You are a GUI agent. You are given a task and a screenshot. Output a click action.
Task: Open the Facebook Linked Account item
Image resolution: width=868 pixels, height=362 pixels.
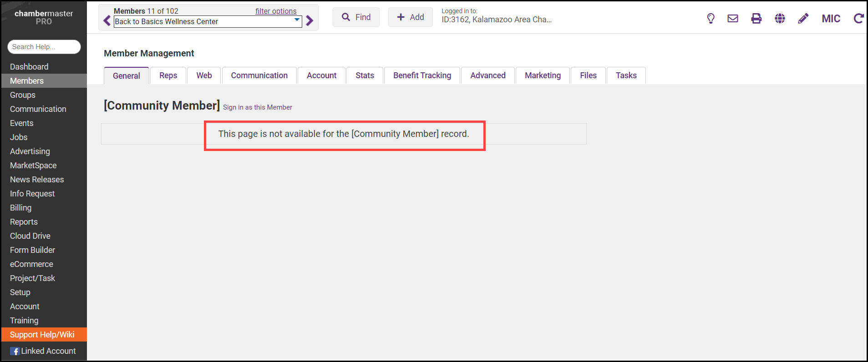[x=43, y=351]
